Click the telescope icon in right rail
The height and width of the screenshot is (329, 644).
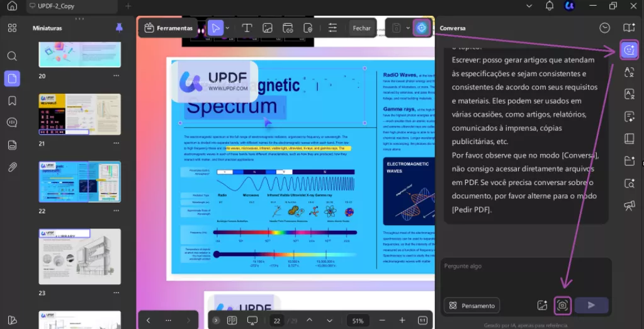click(x=629, y=206)
